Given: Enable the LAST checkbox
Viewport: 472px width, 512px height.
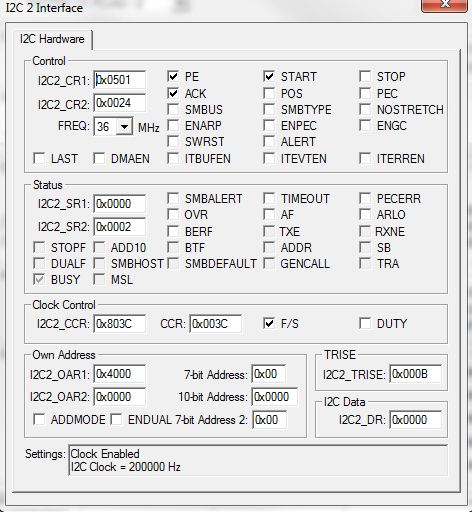Looking at the screenshot, I should pyautogui.click(x=39, y=158).
